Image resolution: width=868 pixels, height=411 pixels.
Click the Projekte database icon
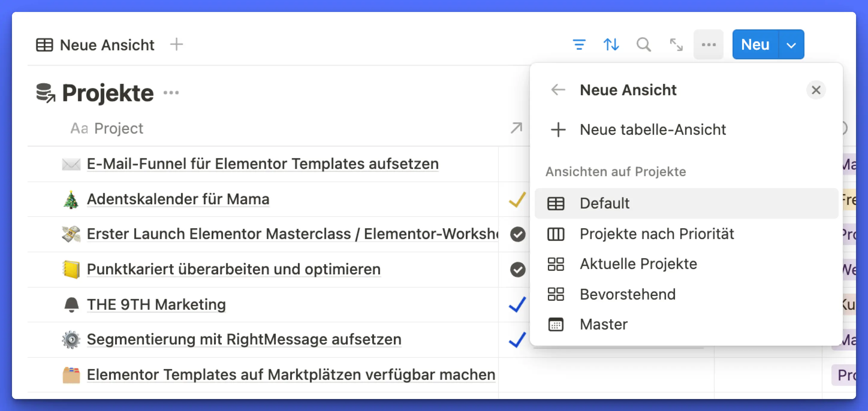46,93
